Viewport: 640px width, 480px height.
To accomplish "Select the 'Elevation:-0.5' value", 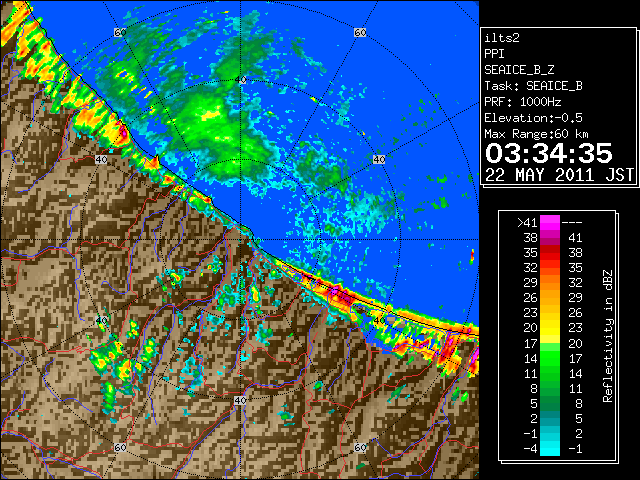I will pos(533,118).
